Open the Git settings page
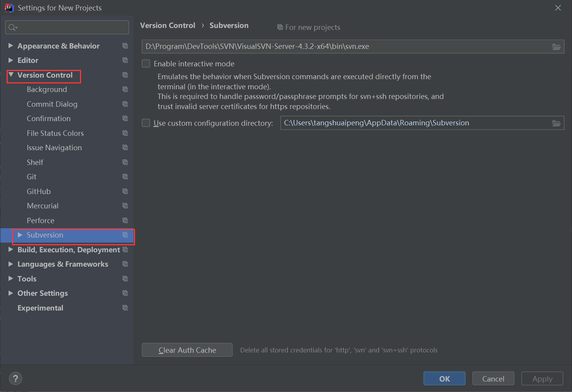This screenshot has width=572, height=392. click(x=31, y=177)
